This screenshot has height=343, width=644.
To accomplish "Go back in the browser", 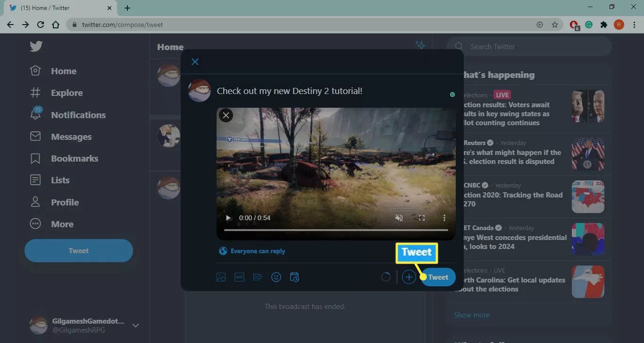I will 10,25.
